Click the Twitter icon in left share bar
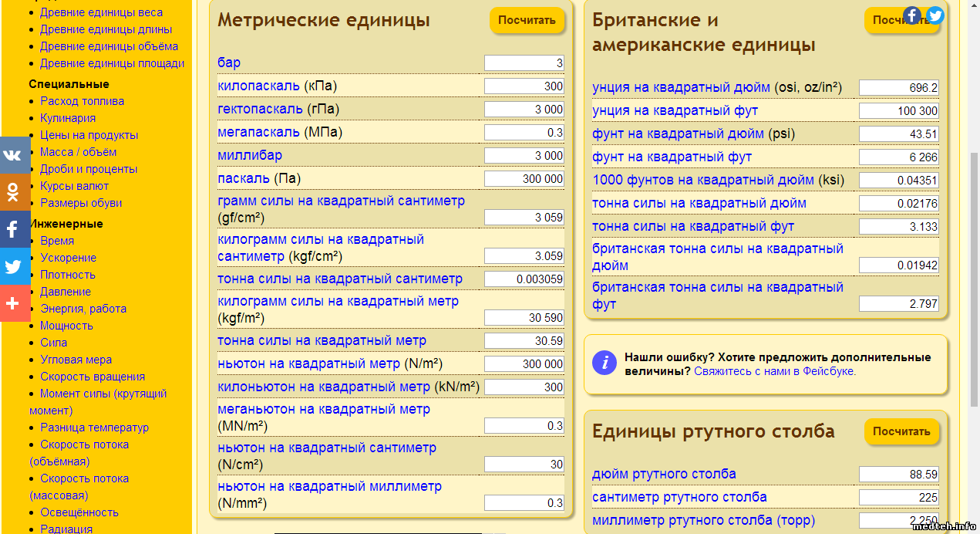 point(13,266)
